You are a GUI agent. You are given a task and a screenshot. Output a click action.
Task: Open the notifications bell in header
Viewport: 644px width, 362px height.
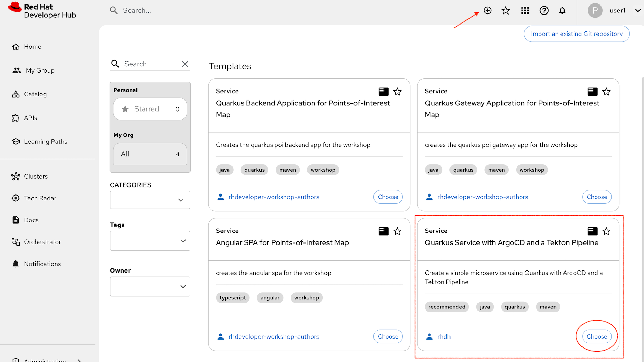562,10
